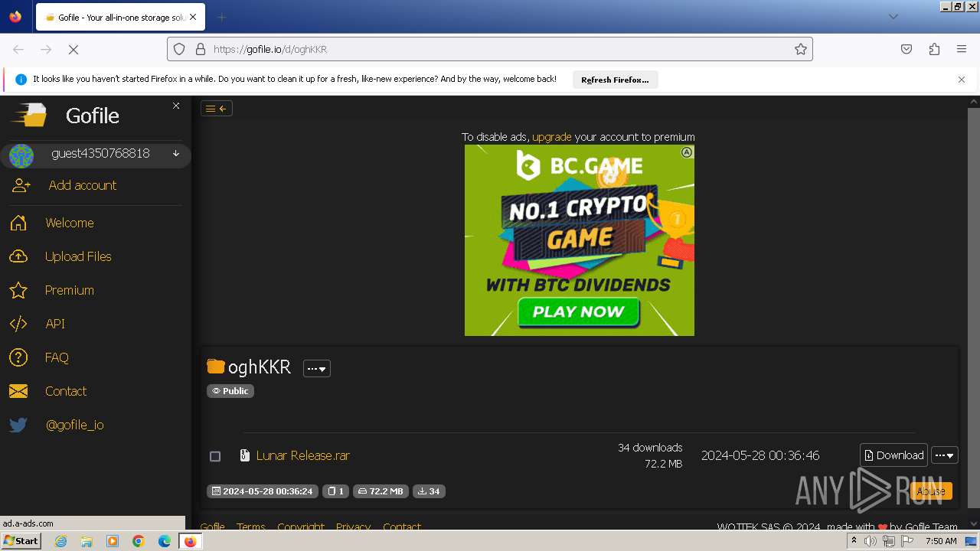
Task: Click the cloud upload icon
Action: click(x=18, y=256)
